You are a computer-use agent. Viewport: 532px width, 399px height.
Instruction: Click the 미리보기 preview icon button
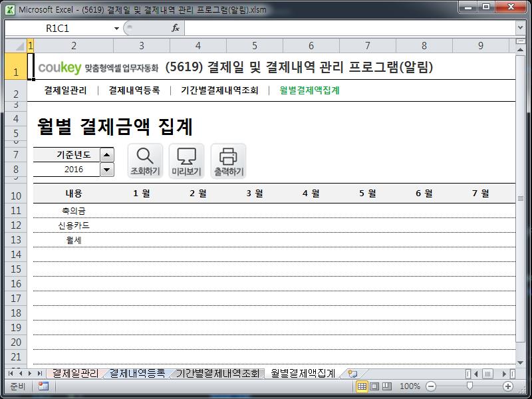pos(187,161)
